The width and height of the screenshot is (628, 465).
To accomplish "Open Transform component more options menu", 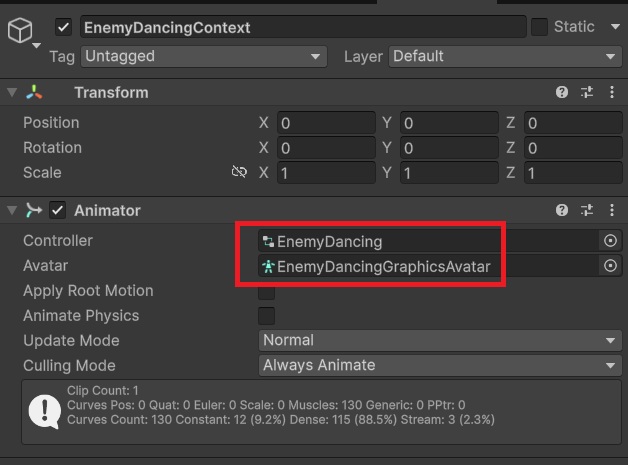I will (x=610, y=93).
